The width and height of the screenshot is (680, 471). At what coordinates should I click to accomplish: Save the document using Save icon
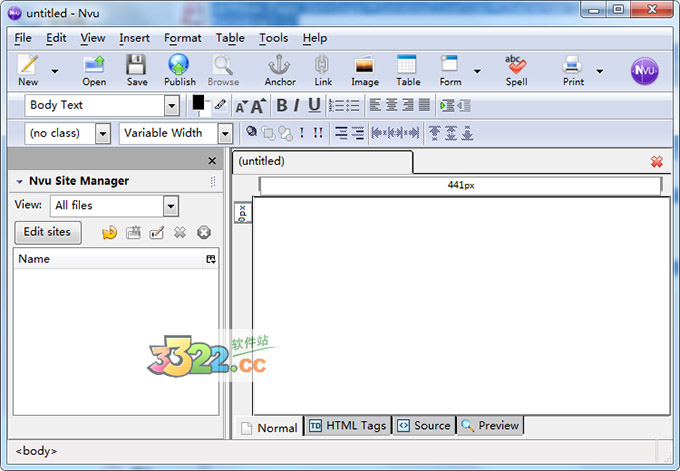tap(137, 70)
